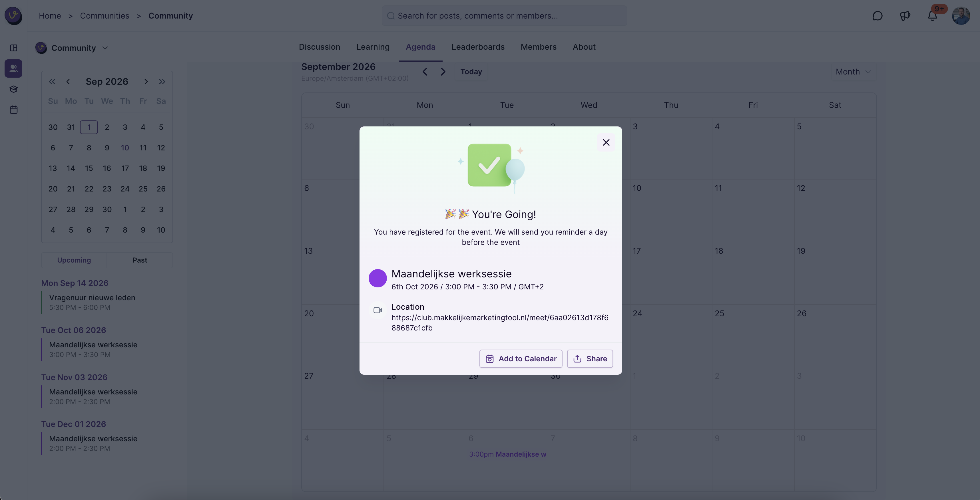Image resolution: width=980 pixels, height=500 pixels.
Task: Click the app logo in top-left
Action: [13, 16]
